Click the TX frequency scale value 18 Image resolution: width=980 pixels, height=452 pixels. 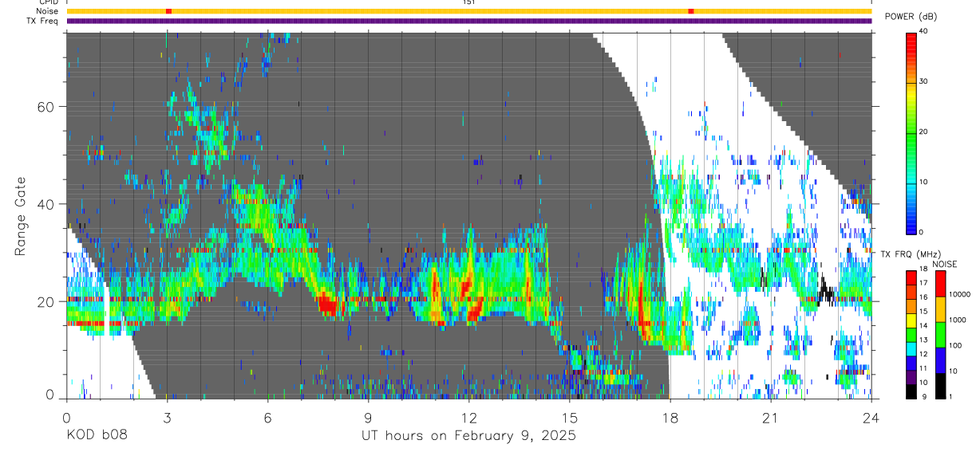coord(923,271)
